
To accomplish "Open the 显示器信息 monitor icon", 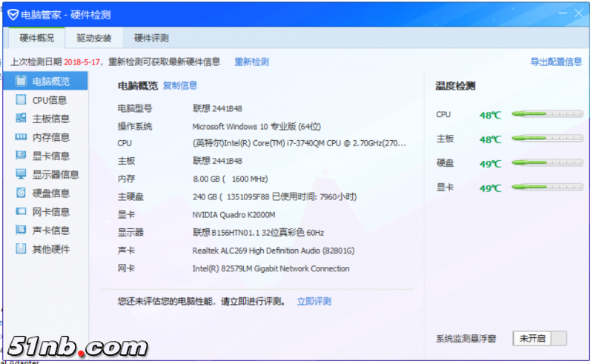I will (21, 173).
